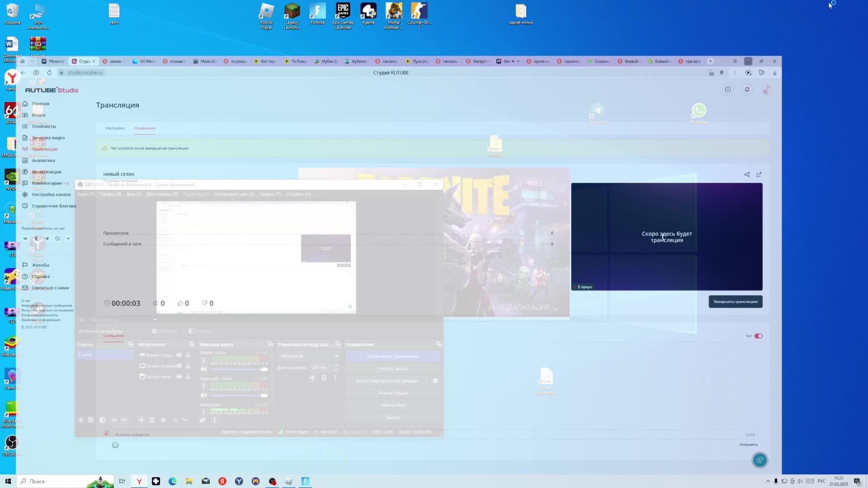Click Завершить трансляцию button
868x488 pixels.
[735, 302]
